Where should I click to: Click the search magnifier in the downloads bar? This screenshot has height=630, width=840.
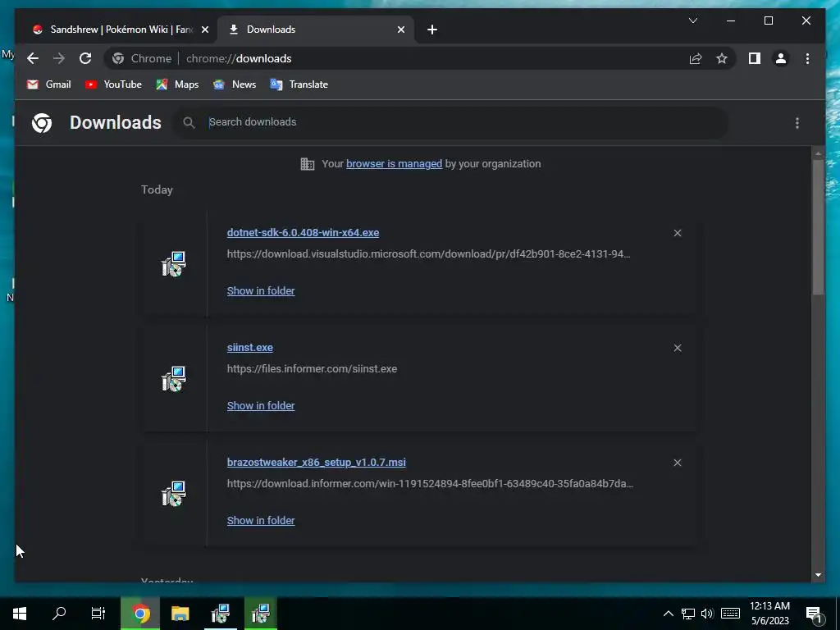click(189, 123)
